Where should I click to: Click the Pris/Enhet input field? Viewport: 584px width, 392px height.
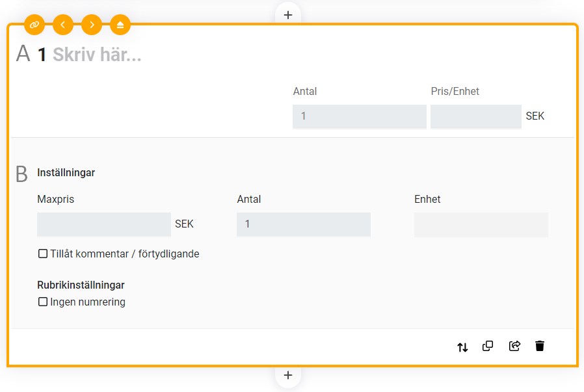click(475, 117)
